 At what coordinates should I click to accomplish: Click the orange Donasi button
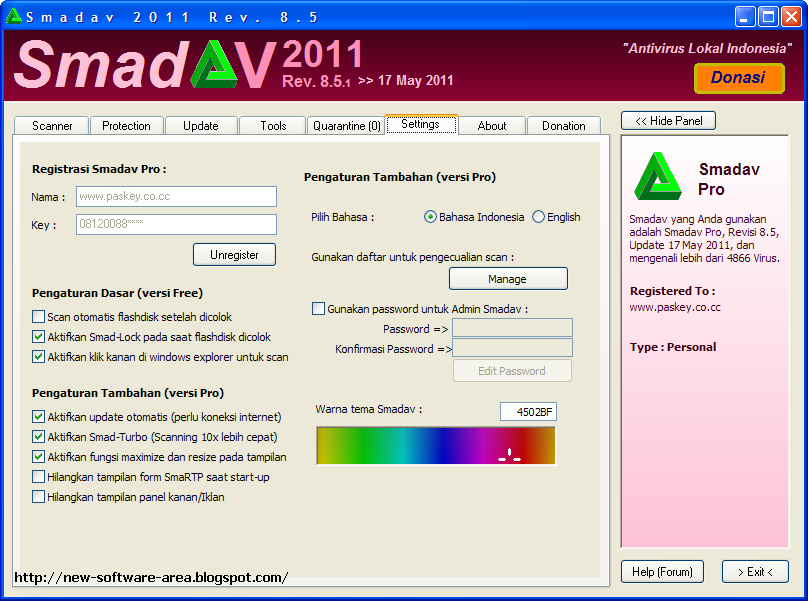[x=739, y=78]
